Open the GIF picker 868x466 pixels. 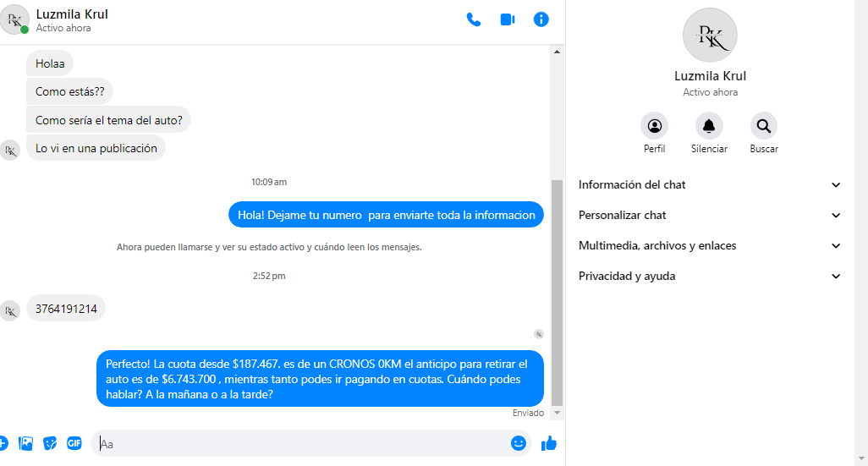(74, 443)
